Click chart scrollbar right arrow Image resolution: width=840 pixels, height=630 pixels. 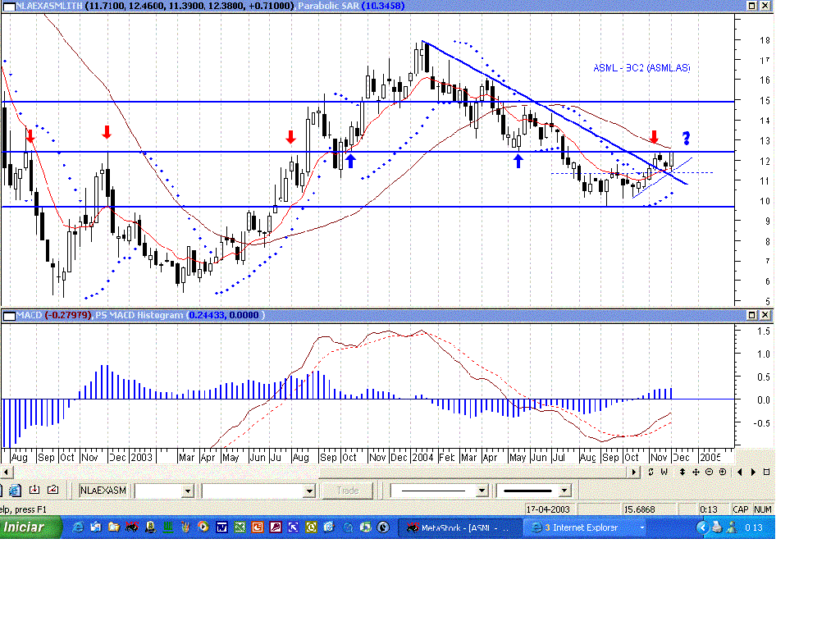[x=634, y=472]
